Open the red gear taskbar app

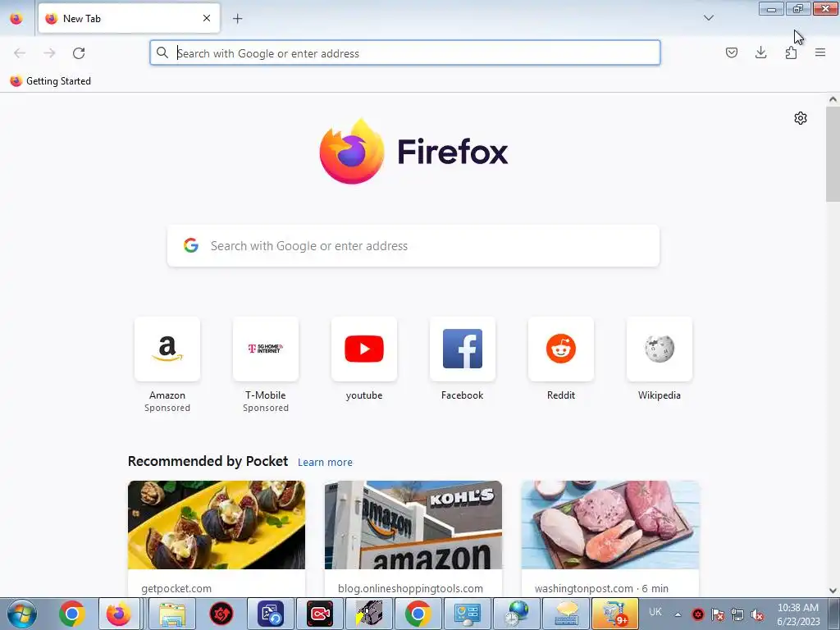(x=221, y=614)
